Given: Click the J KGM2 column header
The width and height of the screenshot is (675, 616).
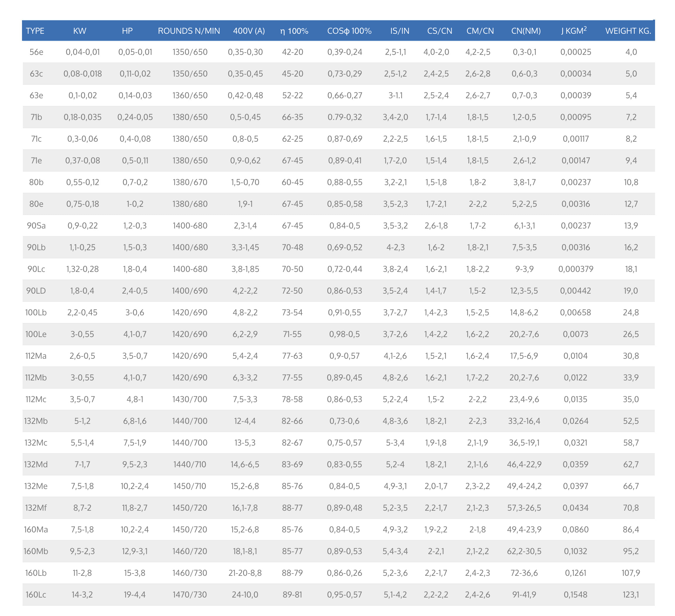Looking at the screenshot, I should tap(574, 31).
